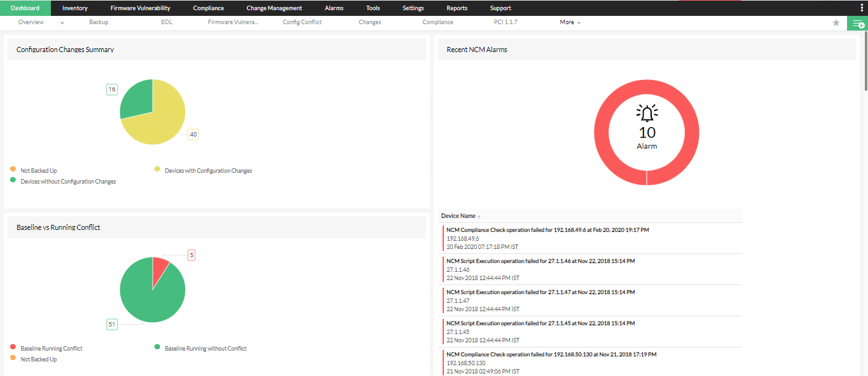Click the 51 data label near the green pie
868x376 pixels.
(x=112, y=324)
